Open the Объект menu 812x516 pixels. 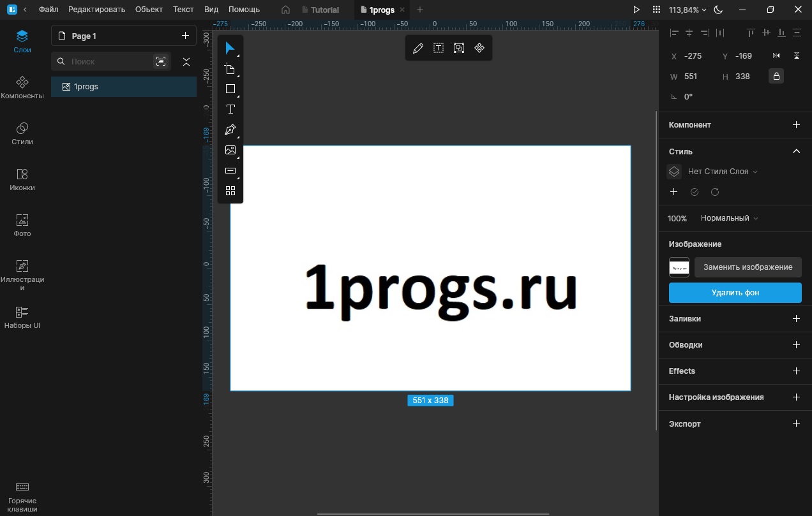(x=149, y=10)
